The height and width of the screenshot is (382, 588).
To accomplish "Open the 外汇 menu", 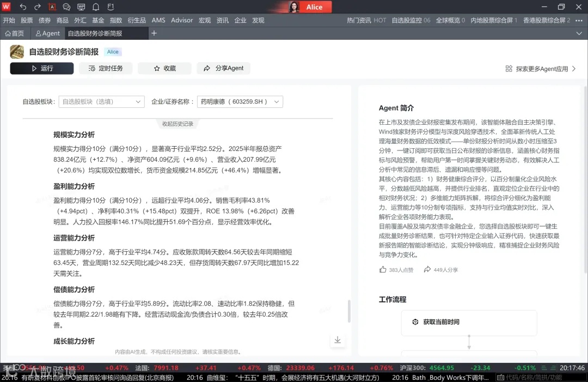I will point(80,20).
